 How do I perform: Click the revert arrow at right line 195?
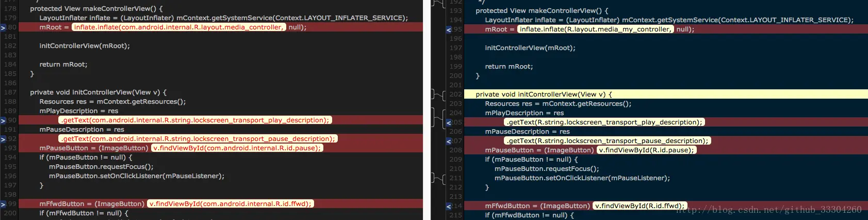pyautogui.click(x=449, y=29)
